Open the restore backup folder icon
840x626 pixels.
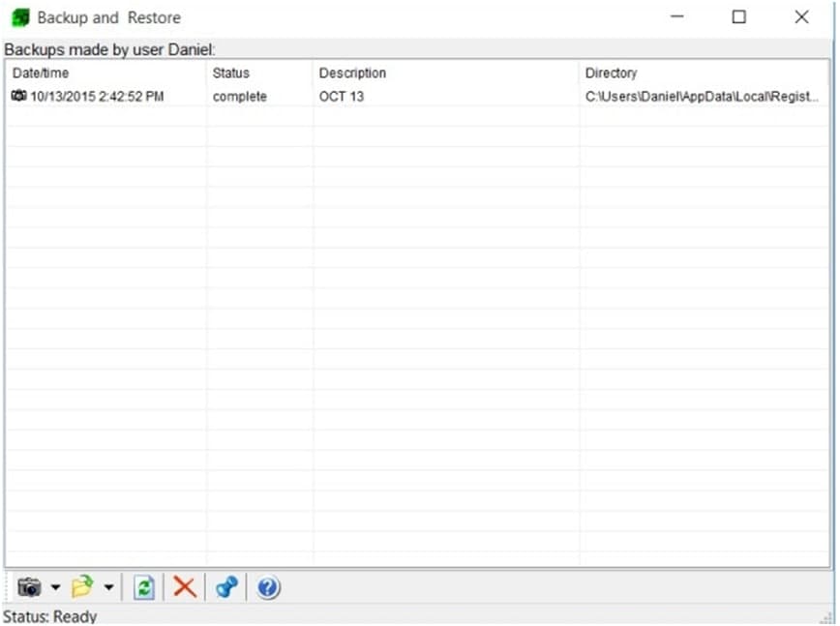(x=84, y=587)
